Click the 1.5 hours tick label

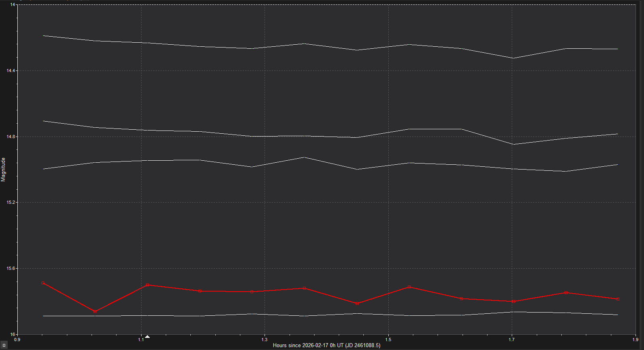coord(388,340)
